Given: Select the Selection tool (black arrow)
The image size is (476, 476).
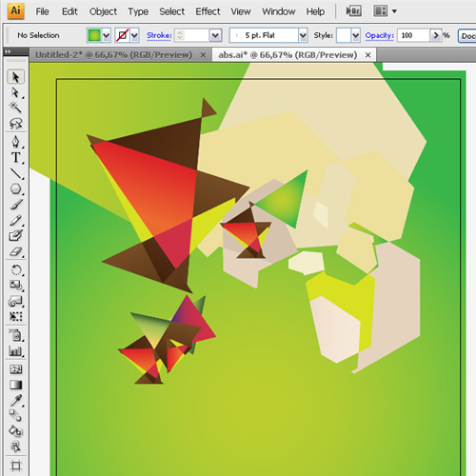Looking at the screenshot, I should 15,77.
